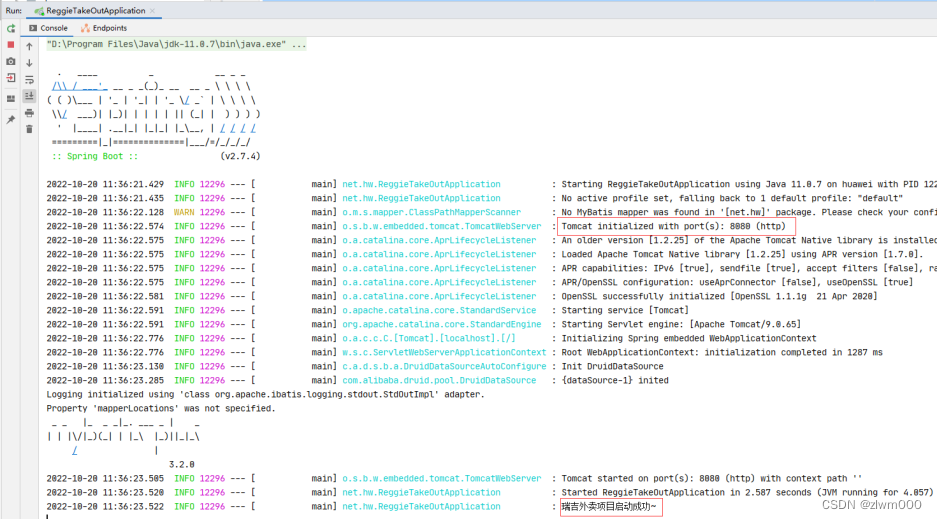Image resolution: width=937 pixels, height=519 pixels.
Task: Clear the console with trash icon
Action: pyautogui.click(x=29, y=129)
